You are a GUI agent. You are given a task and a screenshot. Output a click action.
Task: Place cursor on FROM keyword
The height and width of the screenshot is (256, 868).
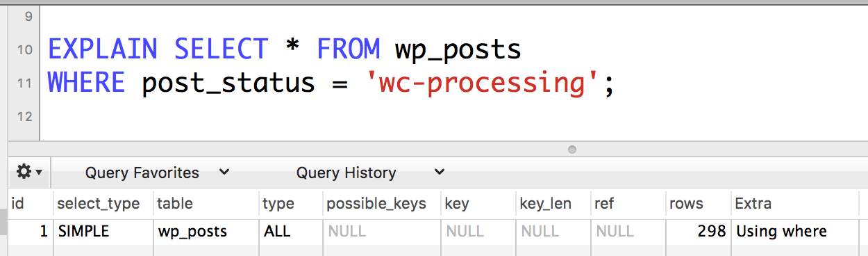(349, 49)
